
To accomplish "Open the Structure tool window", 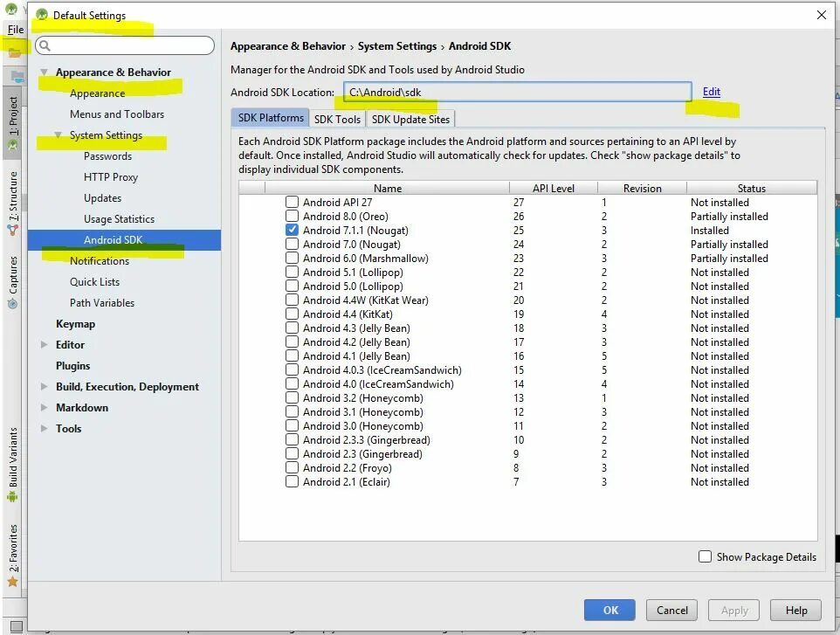I will 13,203.
